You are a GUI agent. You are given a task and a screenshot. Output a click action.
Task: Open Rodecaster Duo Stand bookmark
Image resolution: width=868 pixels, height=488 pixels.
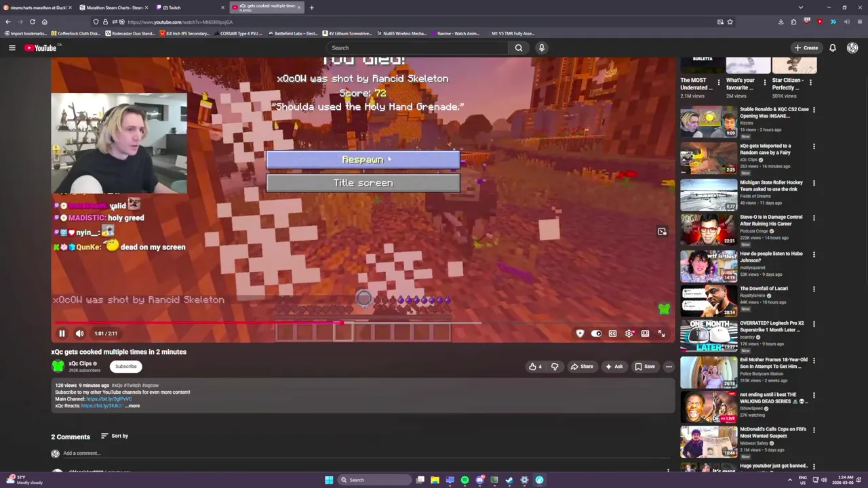coord(130,33)
